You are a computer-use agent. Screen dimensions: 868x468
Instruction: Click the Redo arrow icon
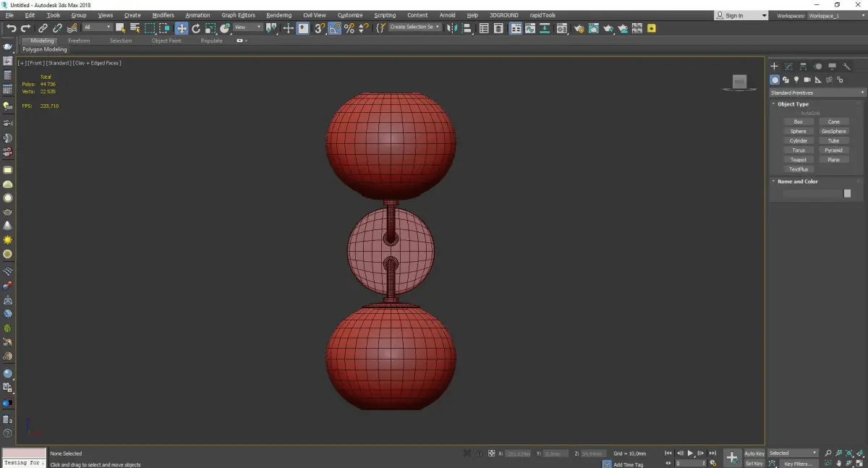25,28
